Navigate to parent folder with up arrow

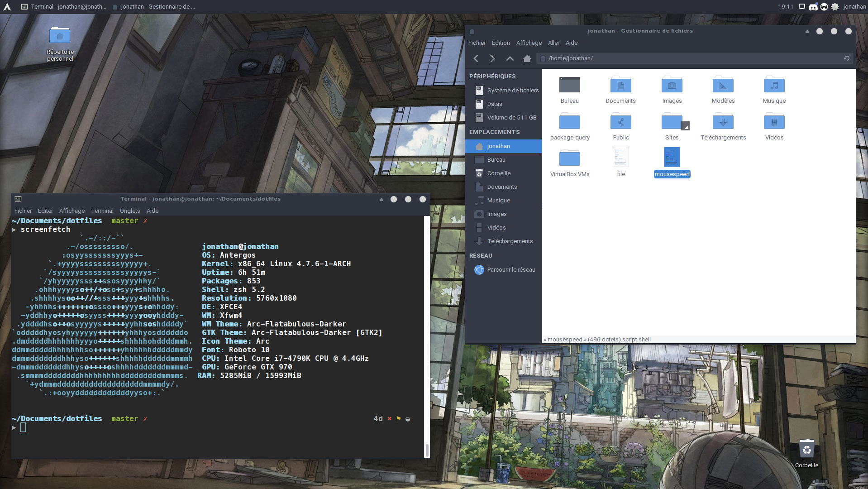point(510,58)
